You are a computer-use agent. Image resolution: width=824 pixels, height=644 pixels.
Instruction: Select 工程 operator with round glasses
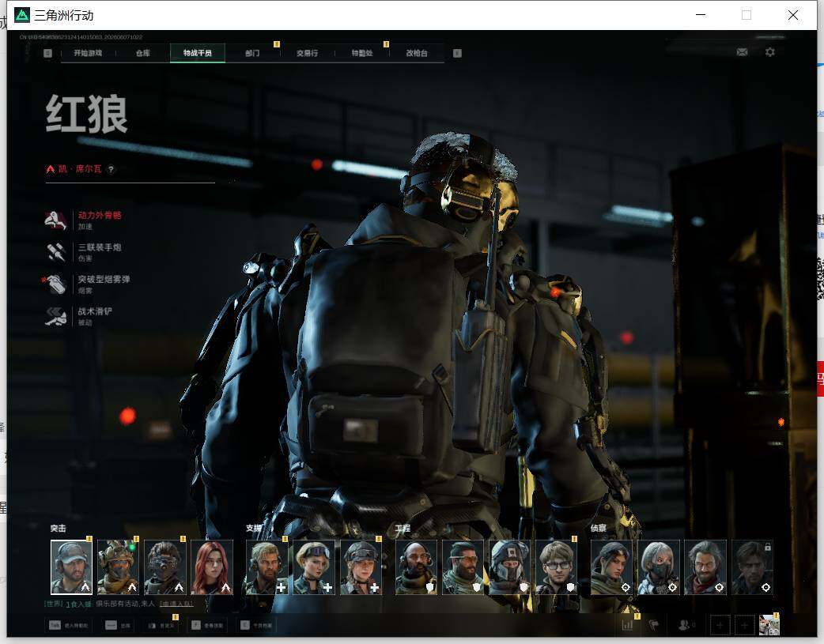(x=557, y=567)
